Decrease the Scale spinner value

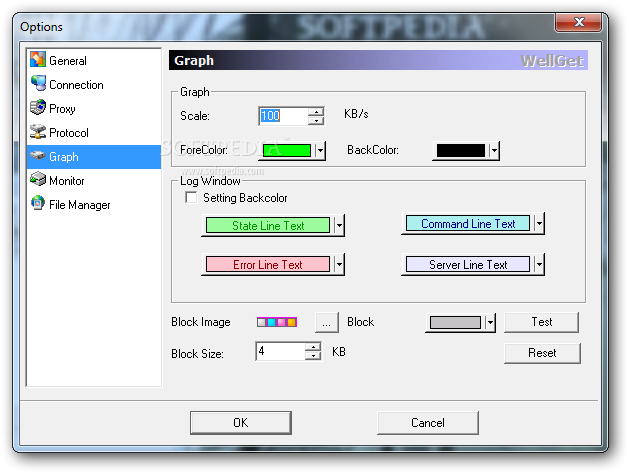[x=316, y=120]
